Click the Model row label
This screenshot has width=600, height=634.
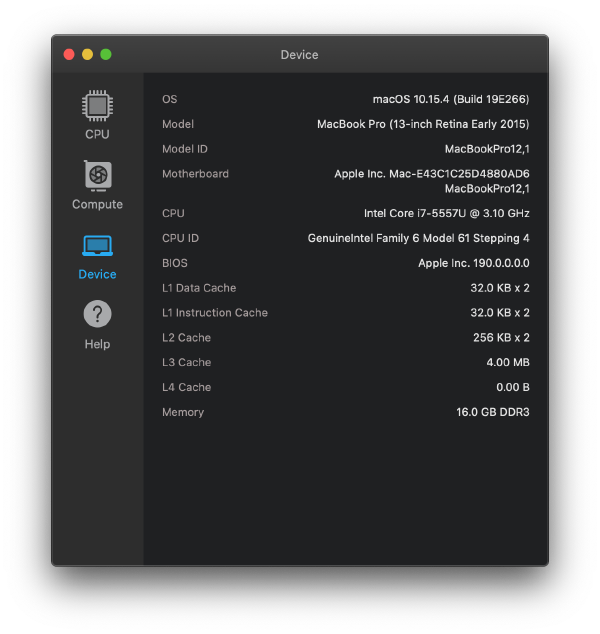[x=178, y=124]
